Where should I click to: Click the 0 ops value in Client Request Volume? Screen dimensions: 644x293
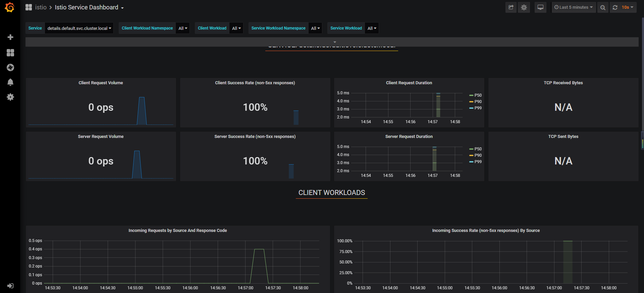101,107
